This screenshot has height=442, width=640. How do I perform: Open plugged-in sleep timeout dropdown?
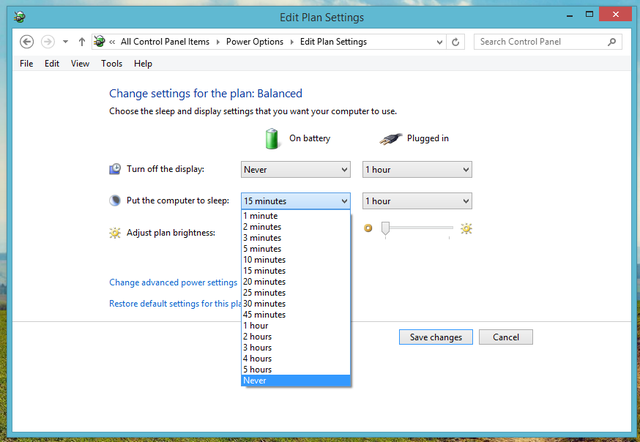pos(417,201)
